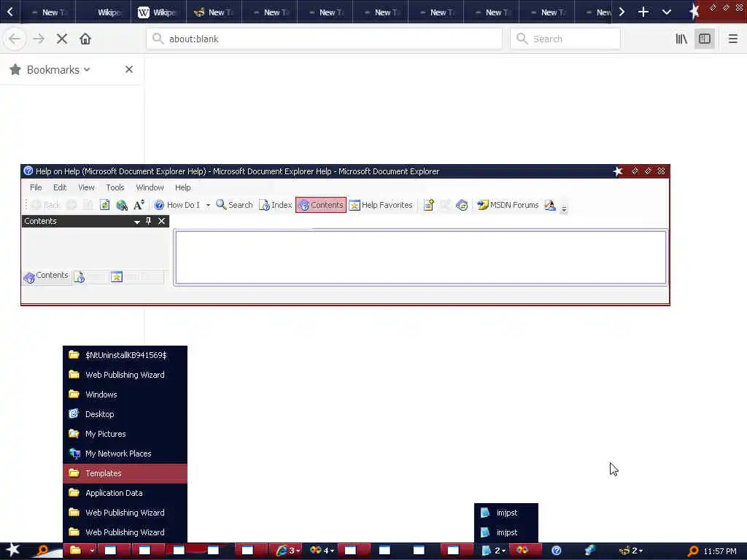Click the magnifier icon beside Start button
Viewport: 747px width, 560px height.
(43, 551)
